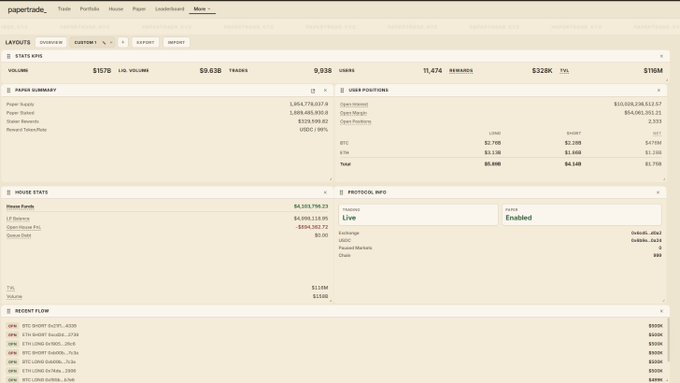
Task: Go to the Portfolio nav item
Action: click(89, 9)
